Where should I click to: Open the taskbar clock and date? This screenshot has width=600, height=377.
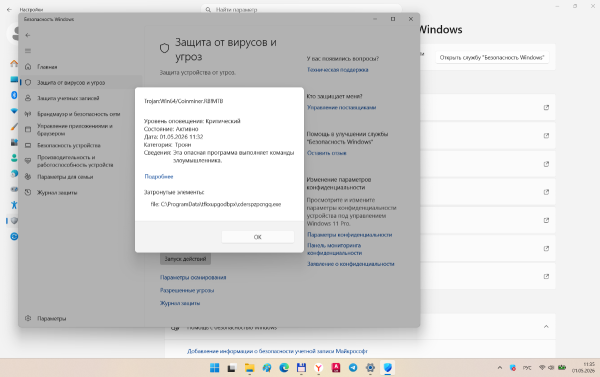point(584,368)
